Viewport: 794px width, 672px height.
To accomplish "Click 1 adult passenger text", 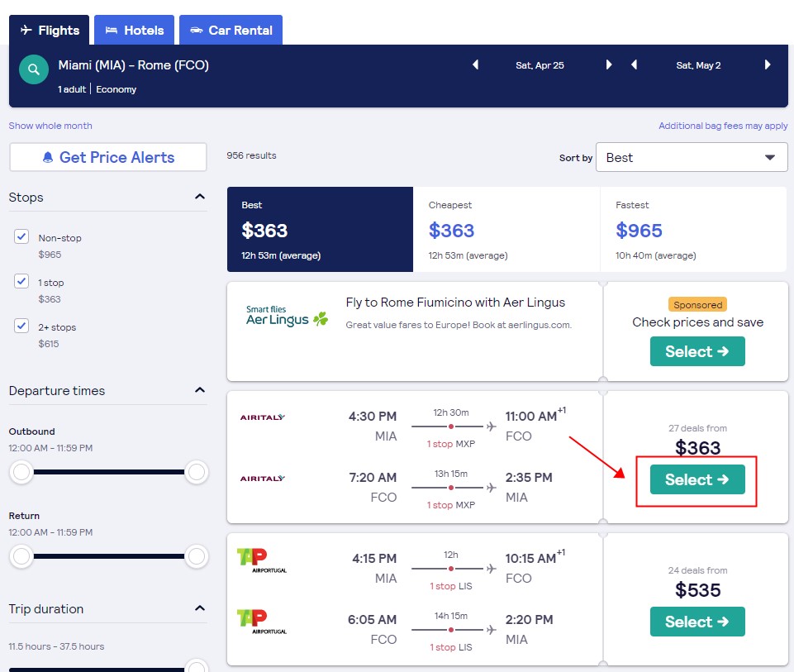I will 72,89.
